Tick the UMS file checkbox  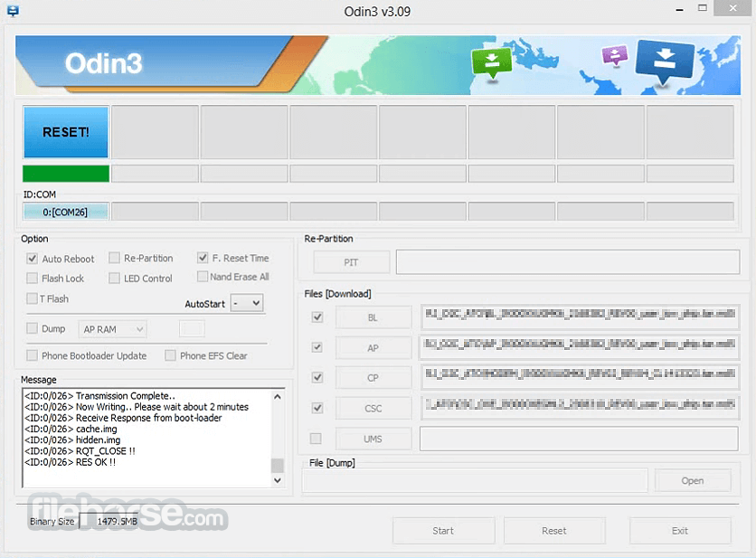(x=316, y=439)
